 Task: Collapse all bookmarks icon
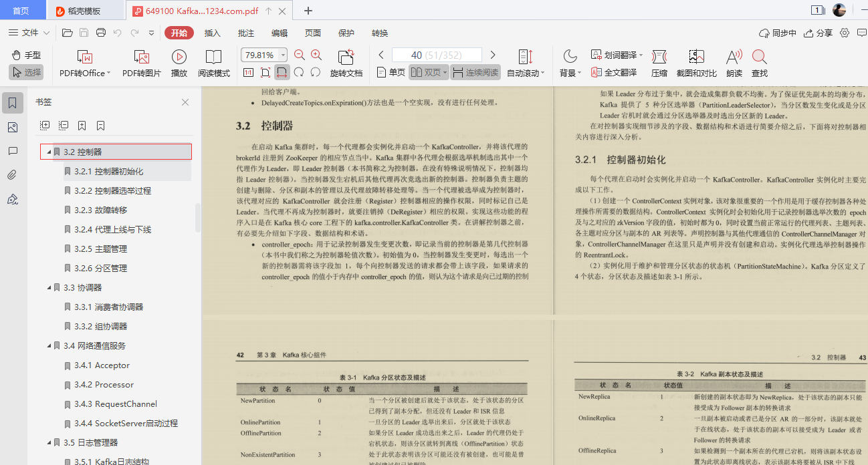tap(64, 125)
